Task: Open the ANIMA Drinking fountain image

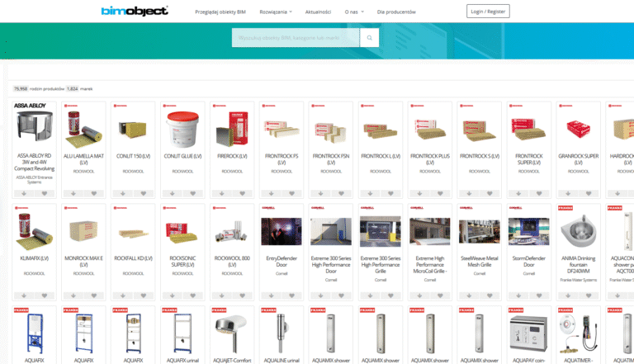Action: tap(578, 230)
